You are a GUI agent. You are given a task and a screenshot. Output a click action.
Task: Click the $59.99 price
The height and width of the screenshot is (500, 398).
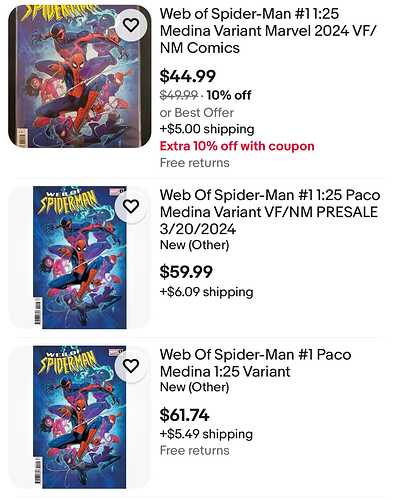tap(186, 271)
